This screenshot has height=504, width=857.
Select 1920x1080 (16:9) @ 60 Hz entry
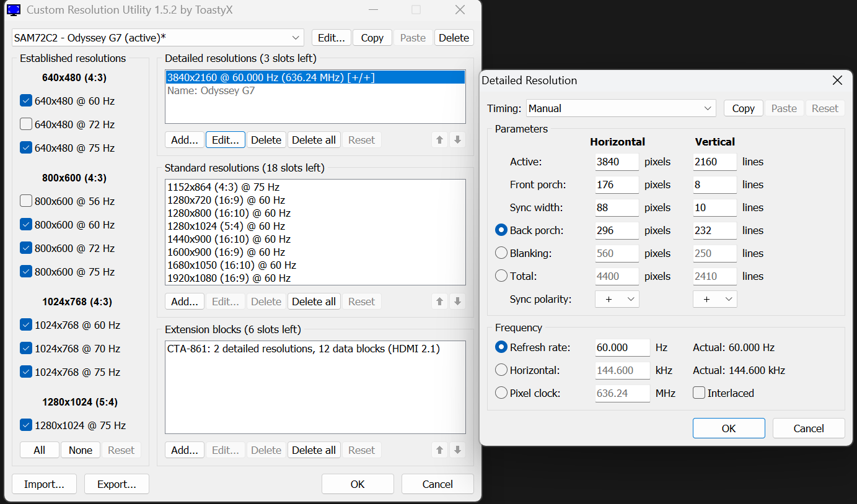(x=229, y=279)
